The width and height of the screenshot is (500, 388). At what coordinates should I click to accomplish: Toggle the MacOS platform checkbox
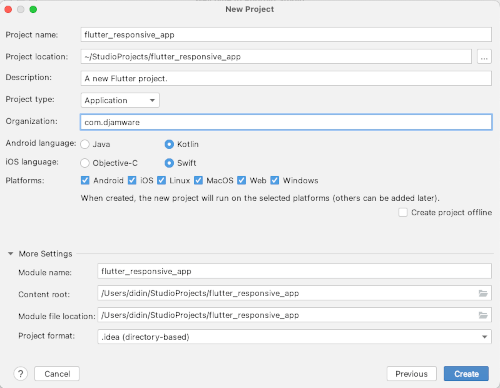pyautogui.click(x=198, y=180)
